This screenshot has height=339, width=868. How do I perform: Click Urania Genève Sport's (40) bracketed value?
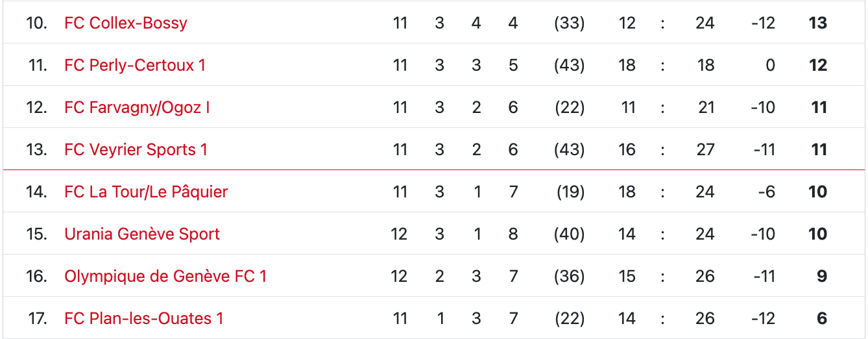tap(569, 234)
